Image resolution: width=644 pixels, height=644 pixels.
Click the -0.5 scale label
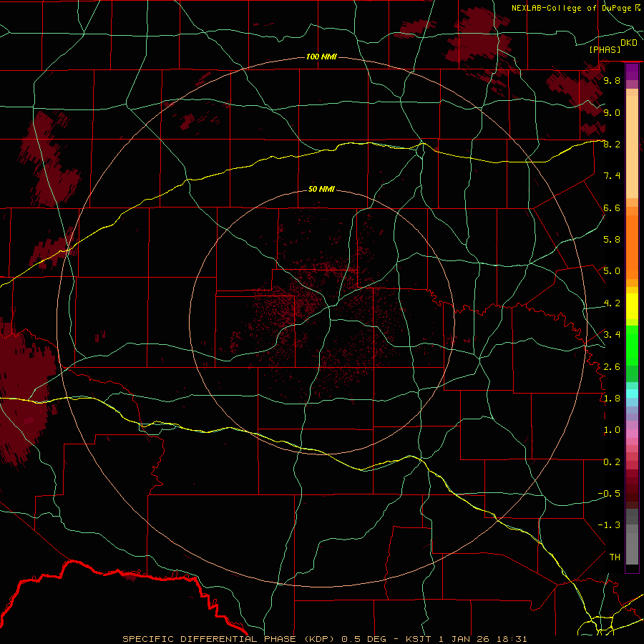[609, 493]
